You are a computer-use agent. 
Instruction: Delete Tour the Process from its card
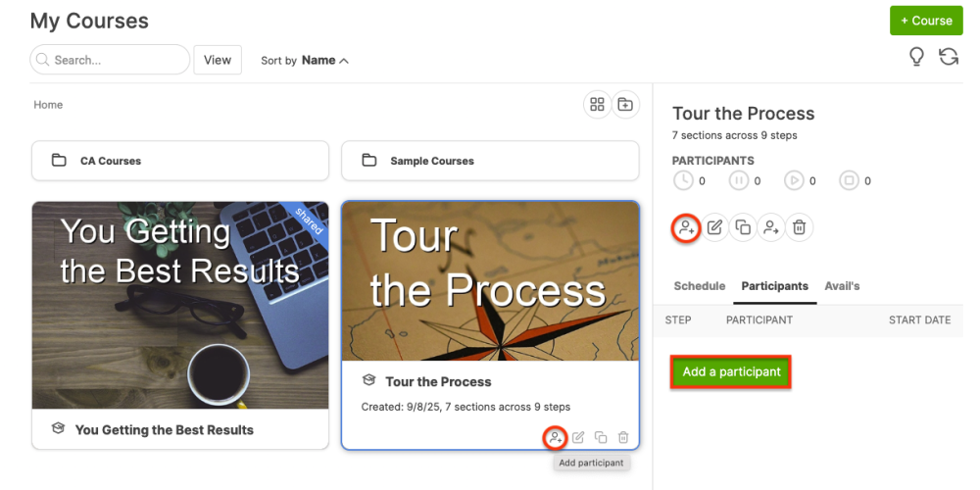(623, 437)
